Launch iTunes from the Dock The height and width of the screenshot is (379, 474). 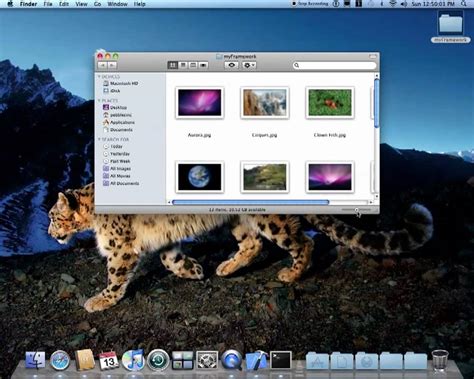pyautogui.click(x=133, y=360)
